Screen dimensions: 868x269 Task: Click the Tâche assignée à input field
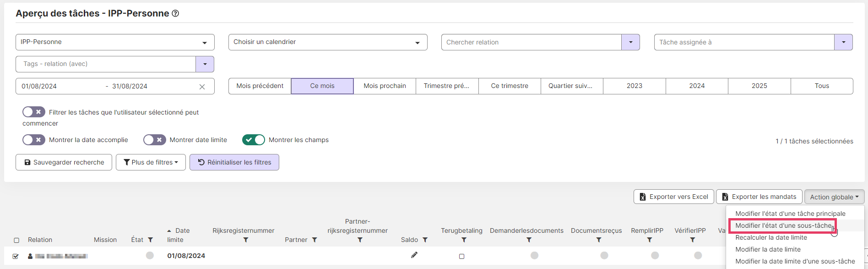[x=744, y=42]
